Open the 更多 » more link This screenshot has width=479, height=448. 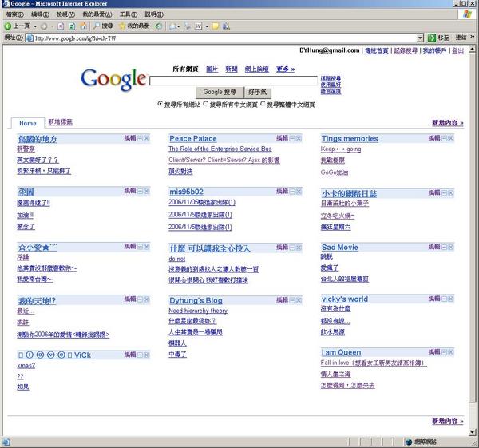pos(285,69)
